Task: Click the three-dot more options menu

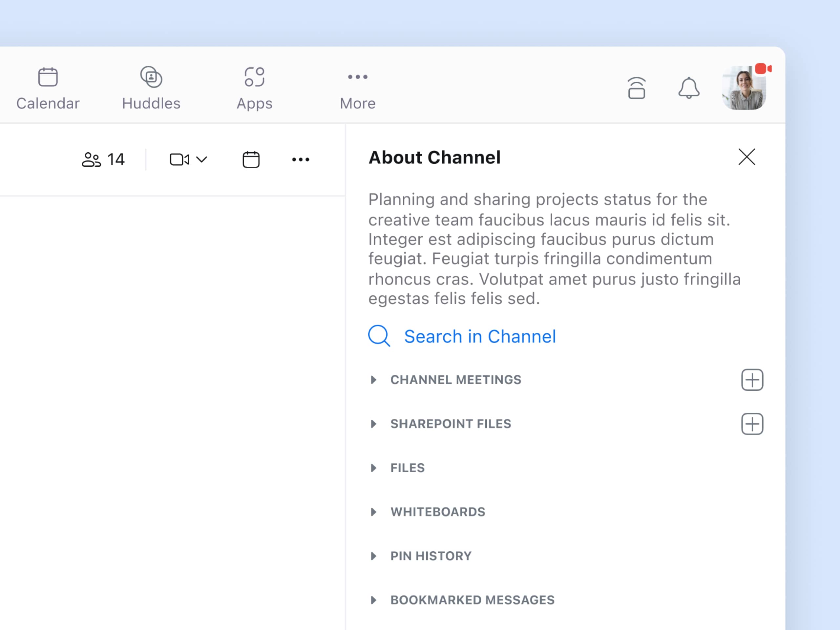Action: pos(300,159)
